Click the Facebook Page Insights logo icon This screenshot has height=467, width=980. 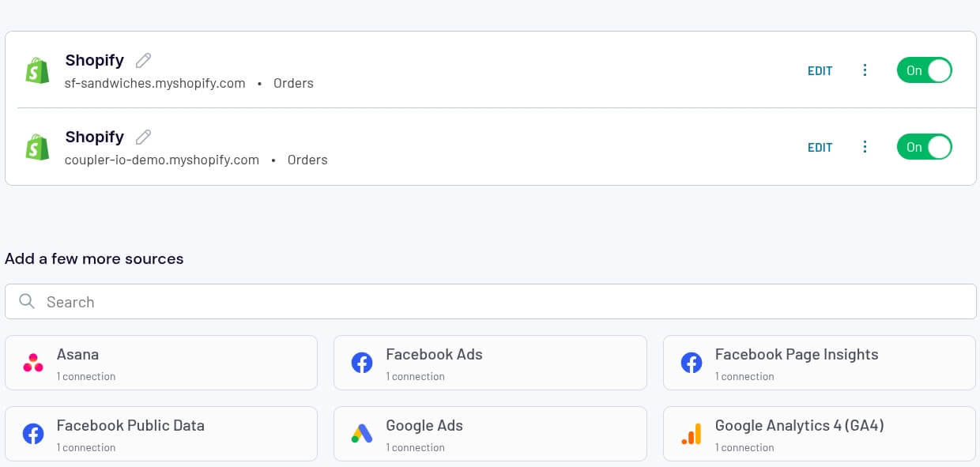(692, 363)
